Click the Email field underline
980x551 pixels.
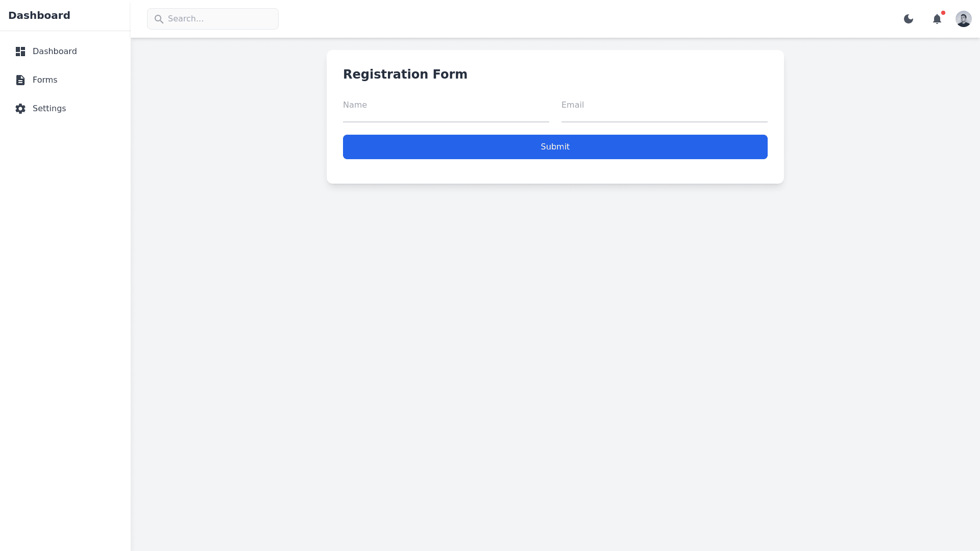(664, 121)
